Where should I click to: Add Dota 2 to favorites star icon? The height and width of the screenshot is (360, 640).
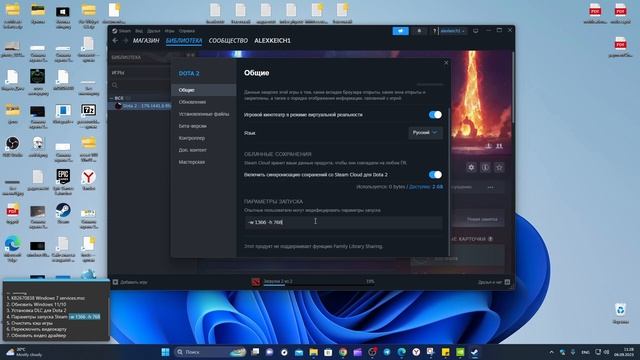point(499,167)
